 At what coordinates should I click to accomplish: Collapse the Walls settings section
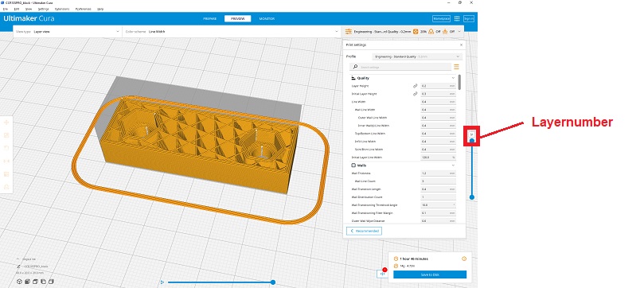point(454,165)
